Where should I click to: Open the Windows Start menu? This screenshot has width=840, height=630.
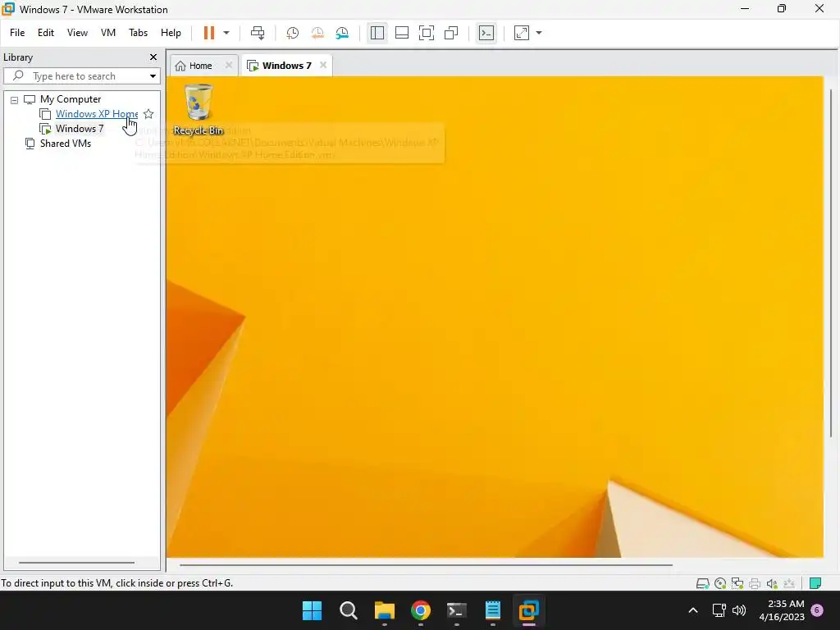312,610
